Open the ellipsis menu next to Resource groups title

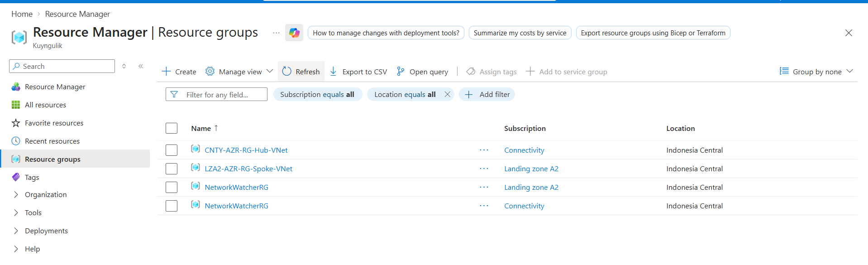coord(276,33)
